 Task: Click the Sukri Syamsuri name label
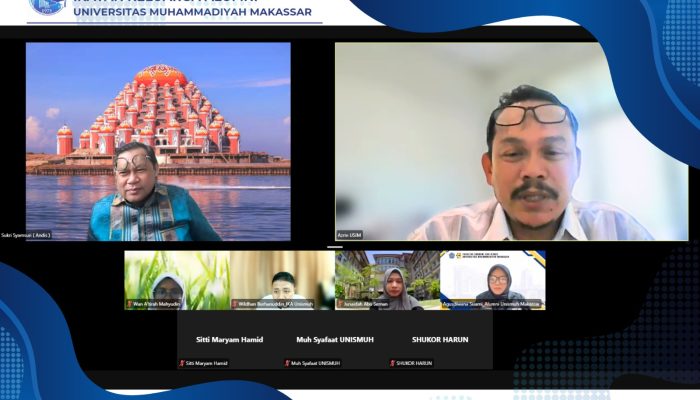pyautogui.click(x=26, y=235)
